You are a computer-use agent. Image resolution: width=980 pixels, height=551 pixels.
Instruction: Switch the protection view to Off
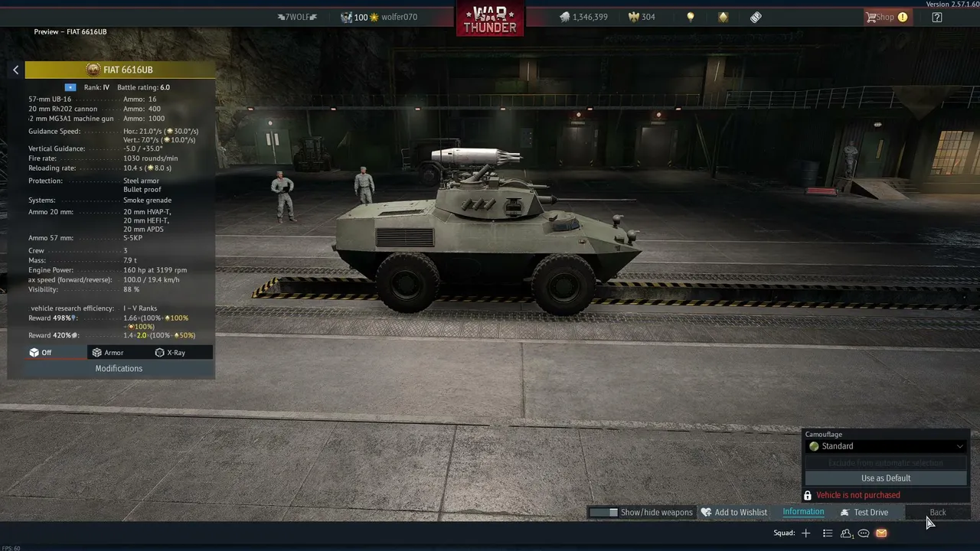pos(56,353)
